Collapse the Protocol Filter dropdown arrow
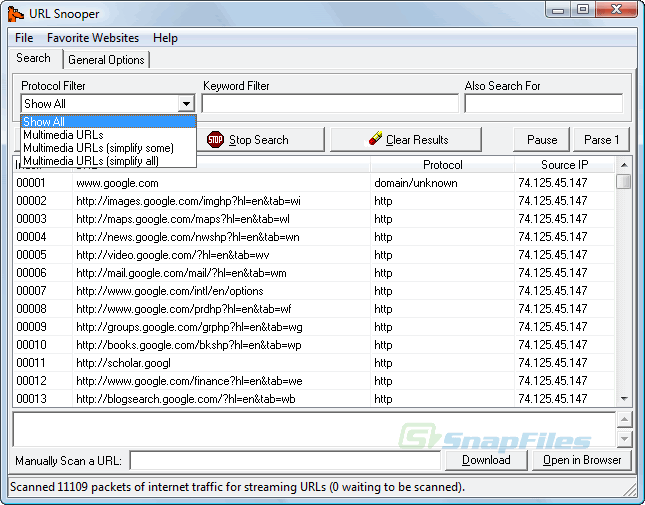Image resolution: width=645 pixels, height=505 pixels. tap(186, 104)
